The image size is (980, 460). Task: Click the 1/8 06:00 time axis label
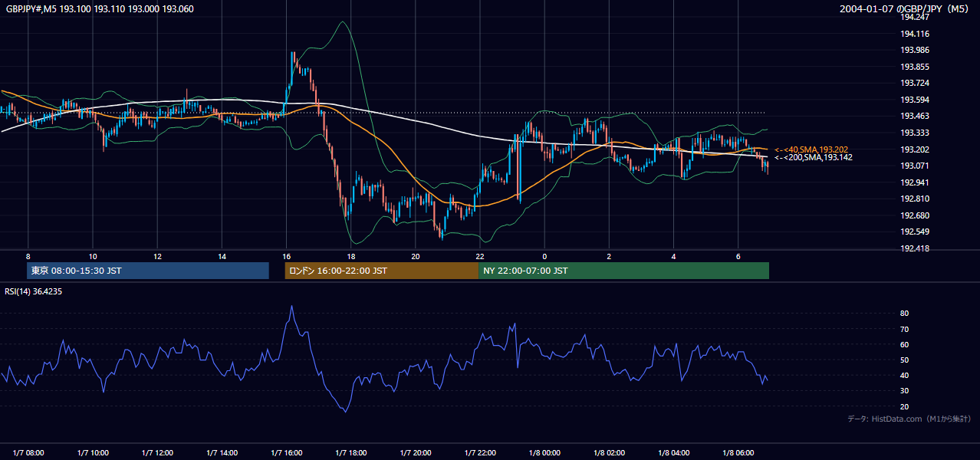pyautogui.click(x=738, y=452)
